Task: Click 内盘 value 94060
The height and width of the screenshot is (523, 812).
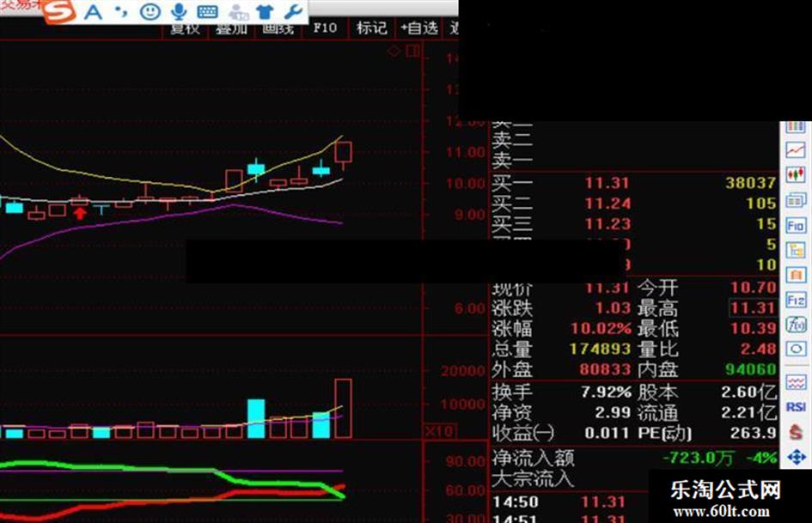Action: coord(750,369)
